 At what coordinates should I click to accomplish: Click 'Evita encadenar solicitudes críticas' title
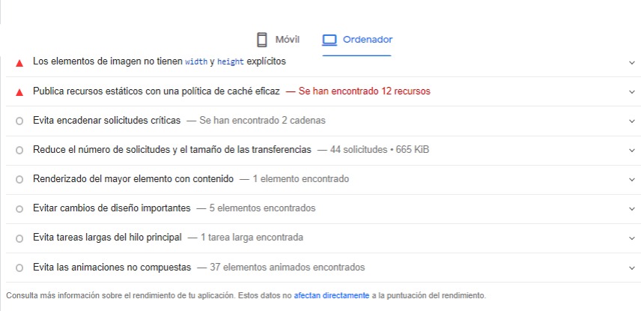click(107, 121)
